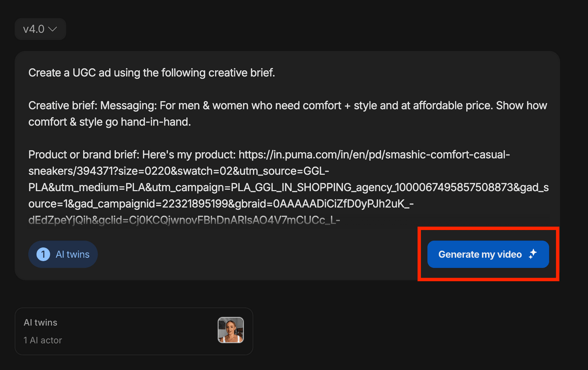Click the 'v4.0' version label text
The image size is (588, 370).
34,29
